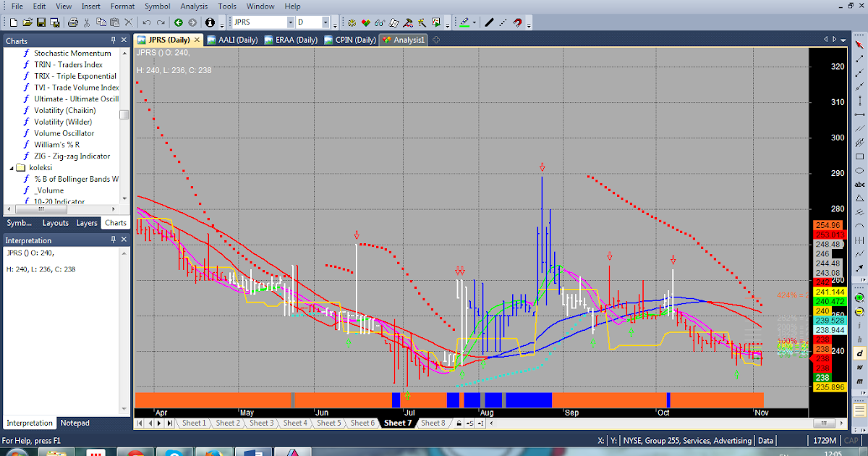This screenshot has width=868, height=456.
Task: Switch to the Layers panel tab
Action: coord(87,223)
